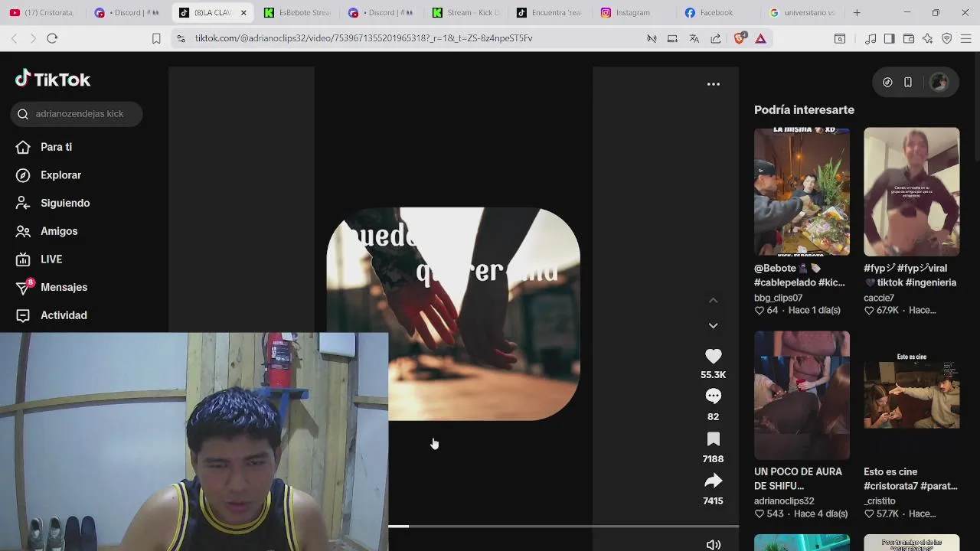Click the Esto es cine #cristorata7 caption
The image size is (980, 551).
coord(910,479)
